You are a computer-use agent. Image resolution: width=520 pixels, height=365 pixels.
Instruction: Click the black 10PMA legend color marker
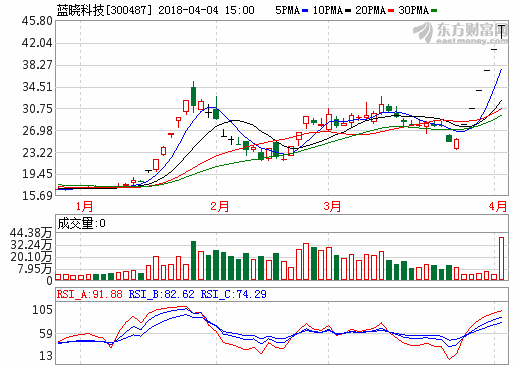point(348,11)
